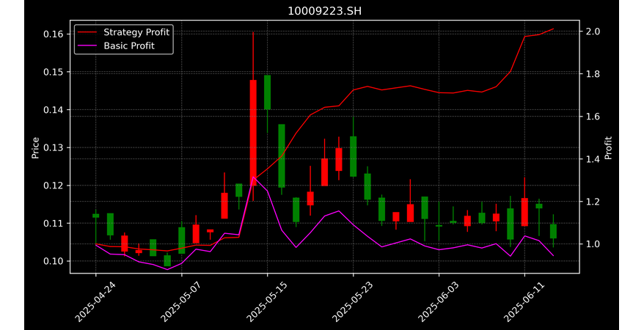Click the 1.4 profit tick label

[593, 159]
